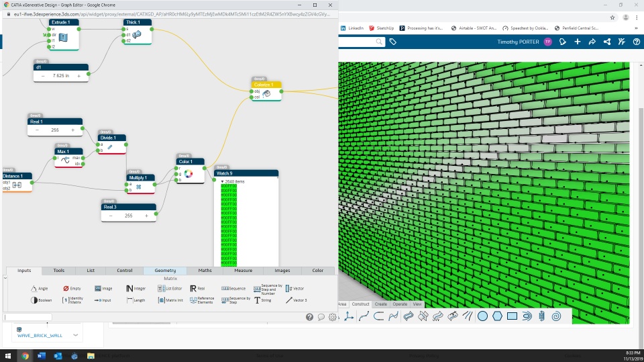
Task: Insert a Sequence node
Action: [233, 288]
